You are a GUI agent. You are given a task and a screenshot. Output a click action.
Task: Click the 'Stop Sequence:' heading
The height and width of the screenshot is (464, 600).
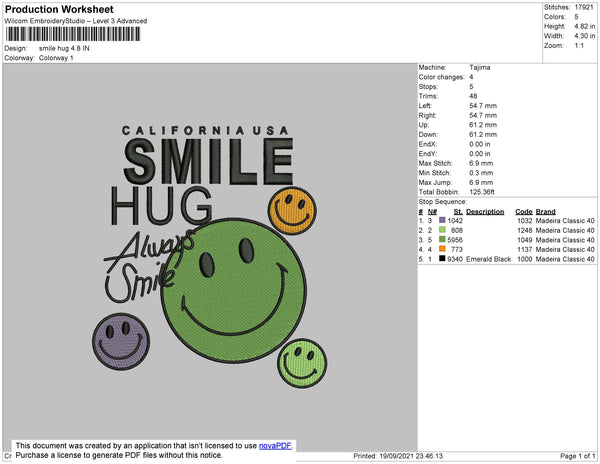[442, 202]
